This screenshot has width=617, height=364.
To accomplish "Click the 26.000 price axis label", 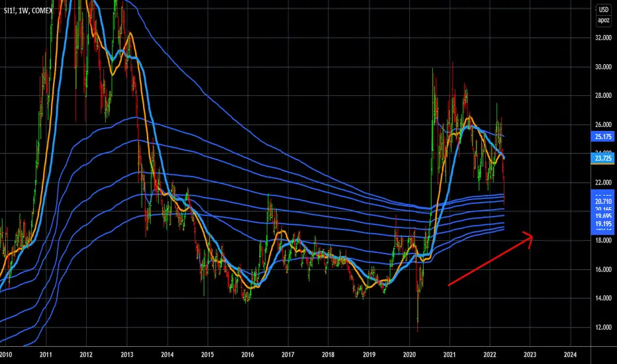I will [604, 124].
